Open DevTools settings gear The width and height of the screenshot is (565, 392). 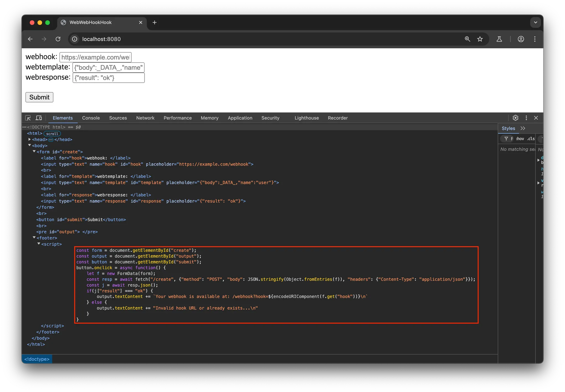[515, 118]
